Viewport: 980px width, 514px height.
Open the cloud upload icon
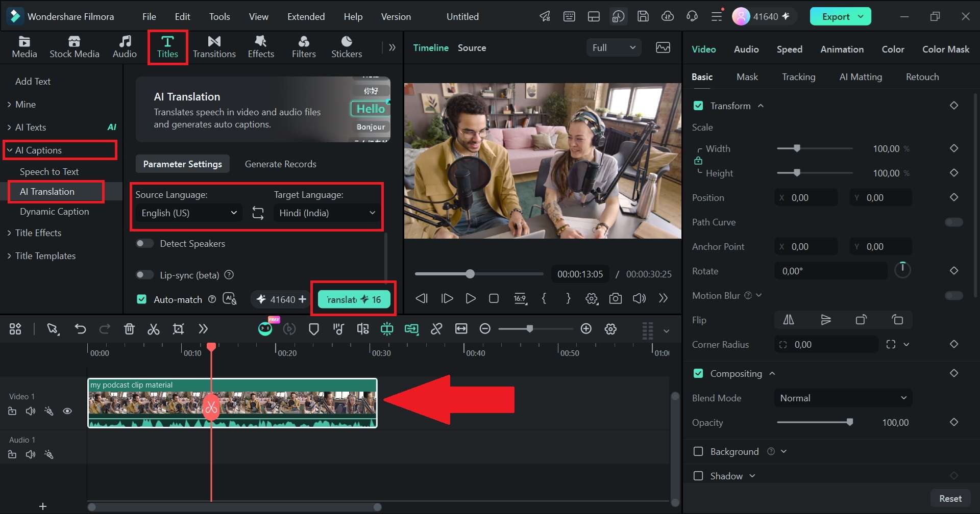668,16
